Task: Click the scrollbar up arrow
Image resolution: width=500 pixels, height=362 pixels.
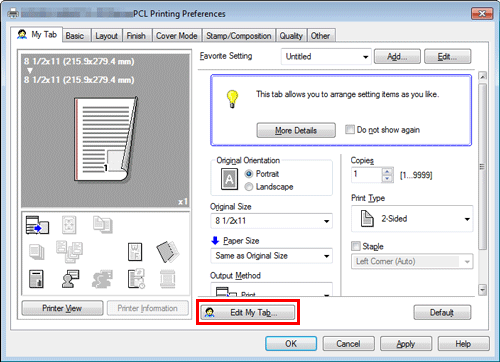Action: 482,76
